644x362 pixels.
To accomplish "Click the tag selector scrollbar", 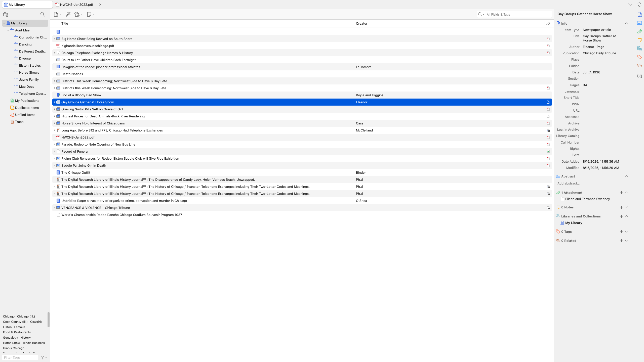I will tap(49, 319).
